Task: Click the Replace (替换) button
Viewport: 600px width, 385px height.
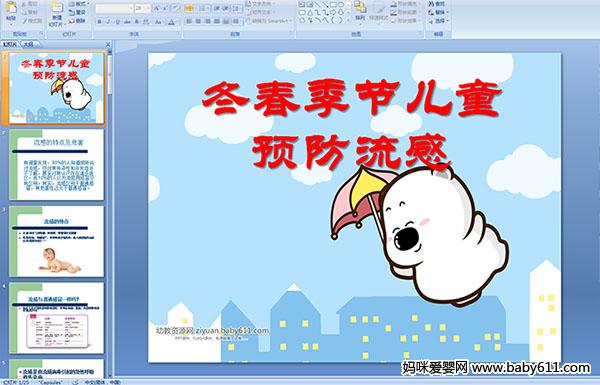Action: click(437, 12)
